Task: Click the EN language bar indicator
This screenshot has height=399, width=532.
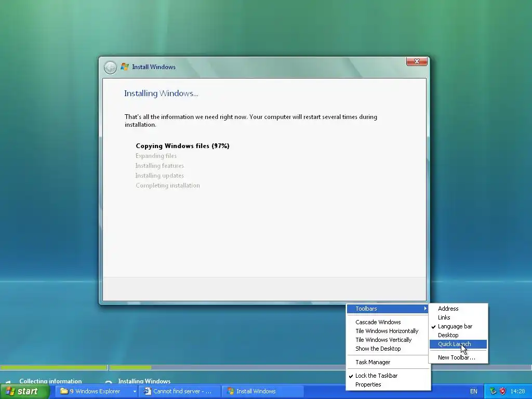Action: point(474,391)
